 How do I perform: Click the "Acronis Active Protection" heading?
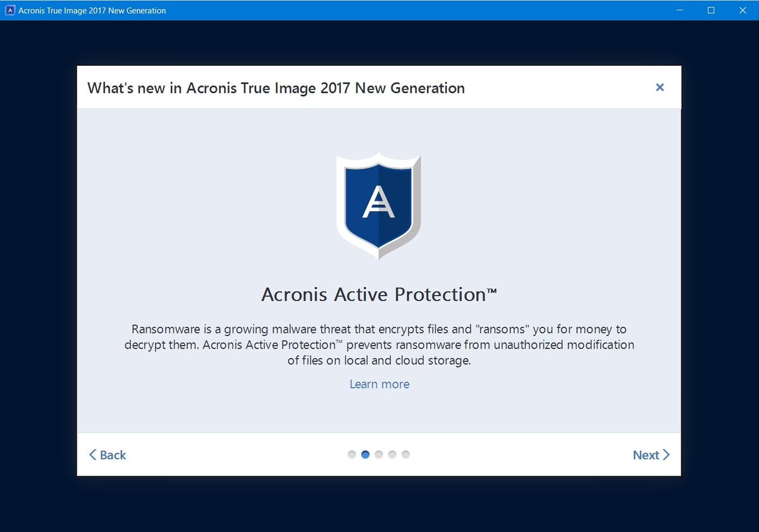coord(379,295)
